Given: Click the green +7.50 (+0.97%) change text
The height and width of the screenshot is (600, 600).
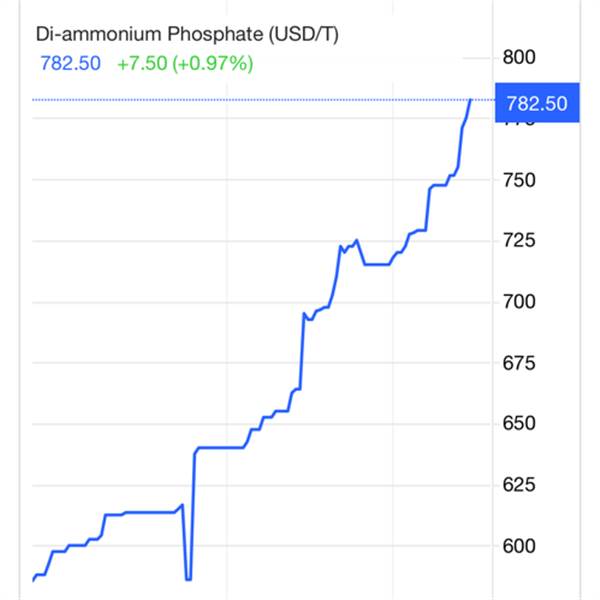Looking at the screenshot, I should coord(185,63).
